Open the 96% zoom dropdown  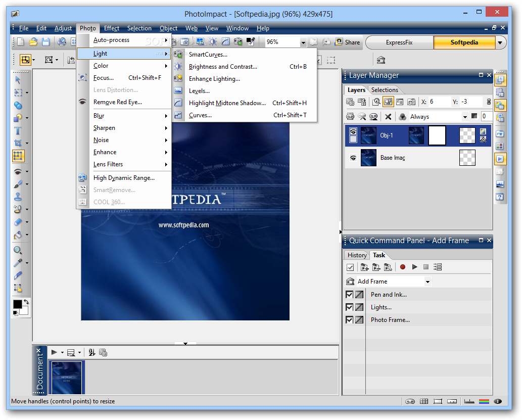[x=303, y=42]
